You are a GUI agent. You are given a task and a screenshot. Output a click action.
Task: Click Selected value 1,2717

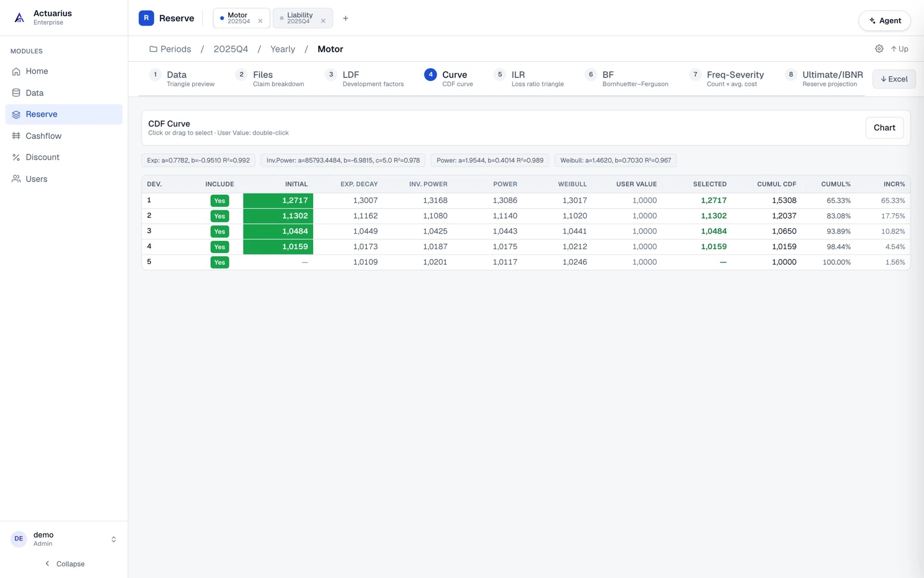coord(714,201)
